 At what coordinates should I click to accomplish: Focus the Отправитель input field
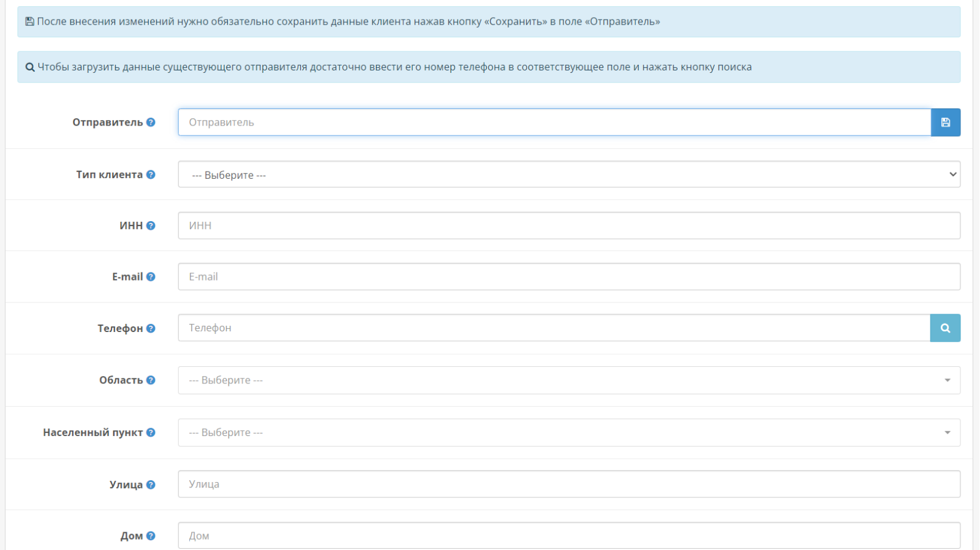pos(554,122)
